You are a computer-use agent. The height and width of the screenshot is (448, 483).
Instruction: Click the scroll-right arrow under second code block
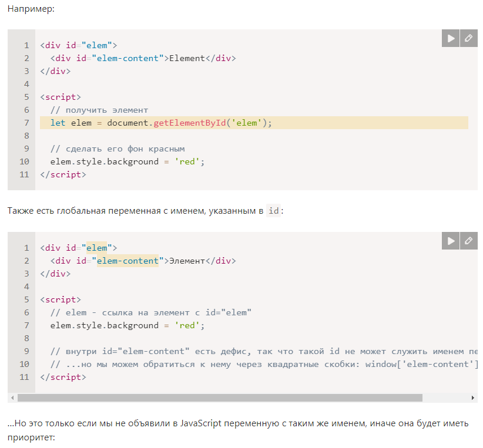tap(474, 398)
